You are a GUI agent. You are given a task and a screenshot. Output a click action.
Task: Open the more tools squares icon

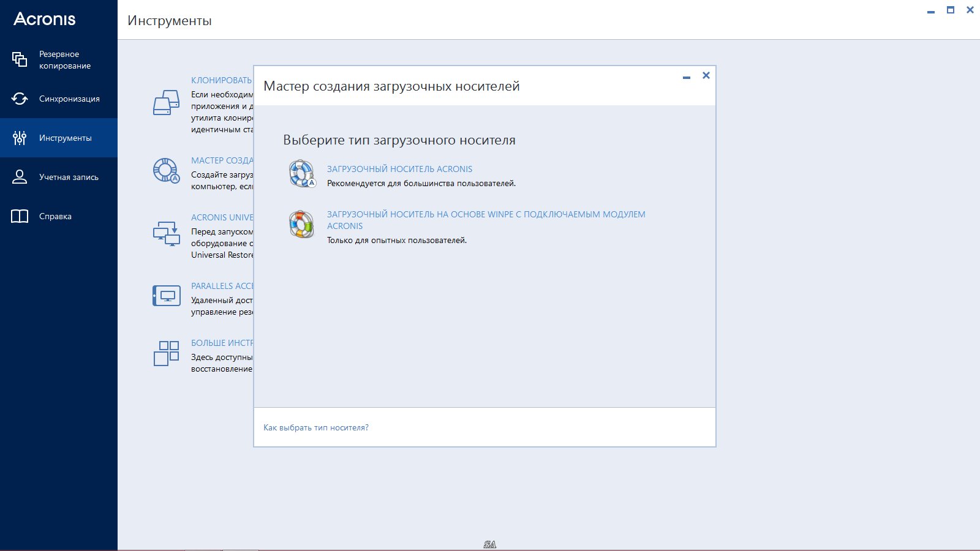tap(166, 353)
